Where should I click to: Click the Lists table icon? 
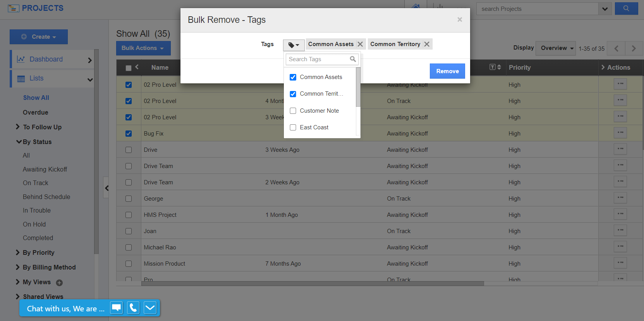[x=21, y=79]
